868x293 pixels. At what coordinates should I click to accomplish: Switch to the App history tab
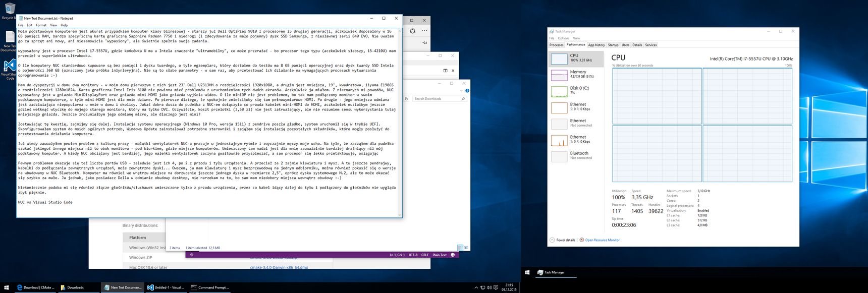[596, 45]
